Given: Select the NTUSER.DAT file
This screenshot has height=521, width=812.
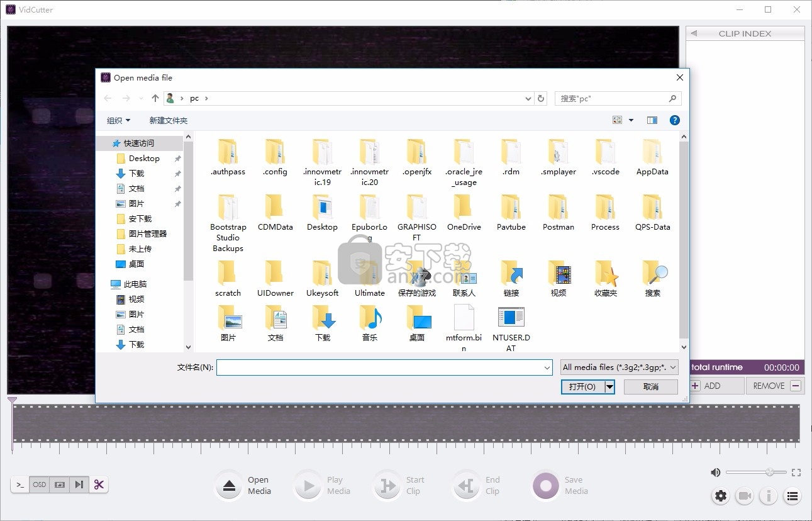Looking at the screenshot, I should pos(511,329).
